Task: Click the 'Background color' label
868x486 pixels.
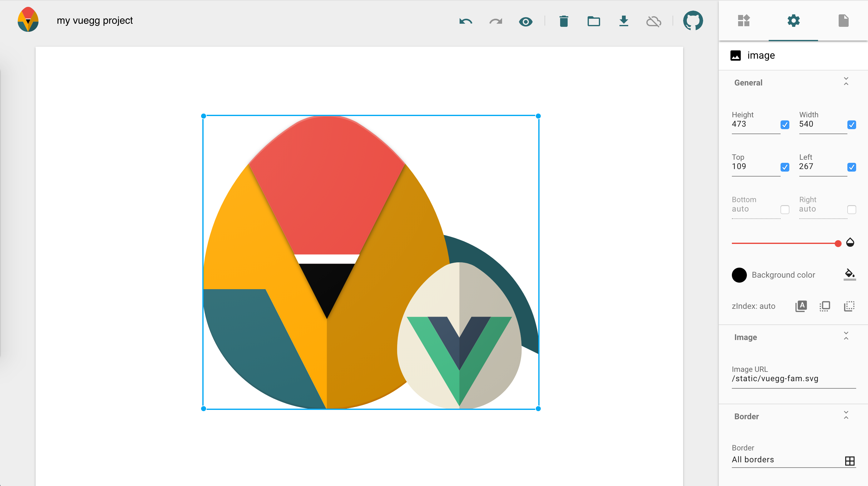Action: 783,275
